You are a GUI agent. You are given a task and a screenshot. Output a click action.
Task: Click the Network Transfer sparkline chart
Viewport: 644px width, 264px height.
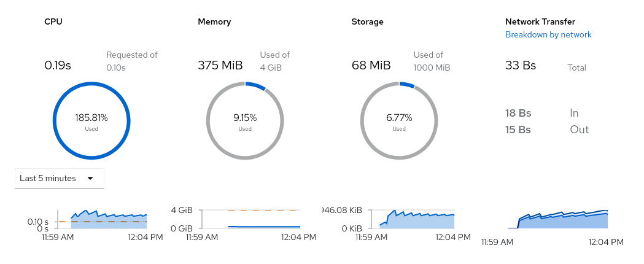click(x=562, y=222)
